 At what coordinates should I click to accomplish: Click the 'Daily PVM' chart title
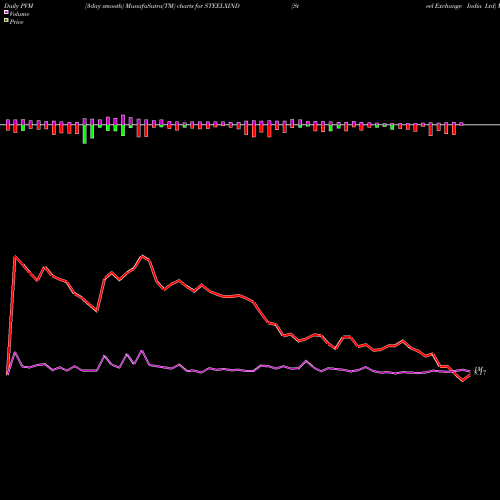coord(19,6)
